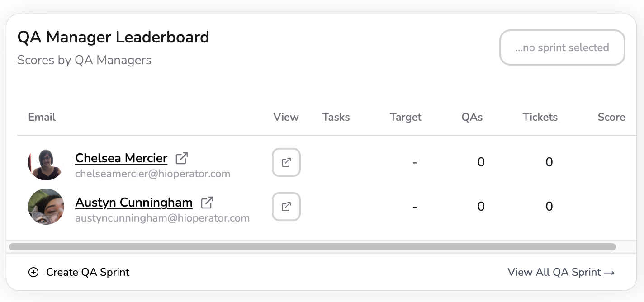Click Austyn Cunningham's avatar picture
The height and width of the screenshot is (302, 644).
(46, 207)
